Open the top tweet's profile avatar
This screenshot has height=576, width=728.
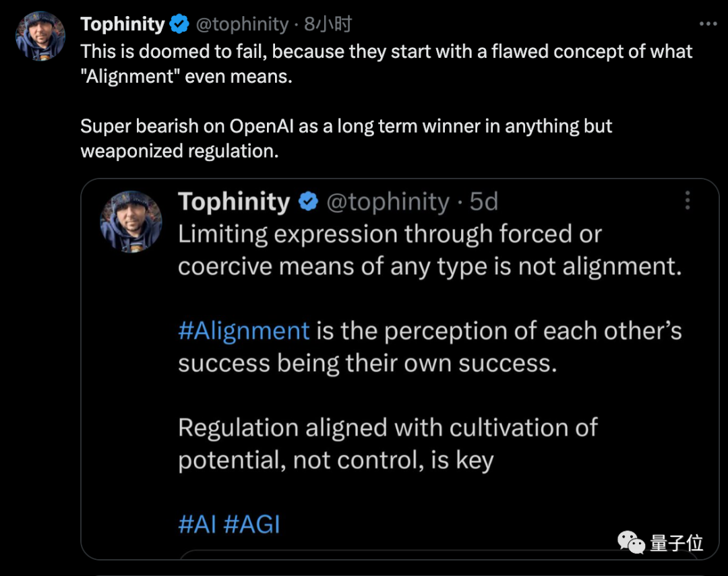pyautogui.click(x=40, y=35)
